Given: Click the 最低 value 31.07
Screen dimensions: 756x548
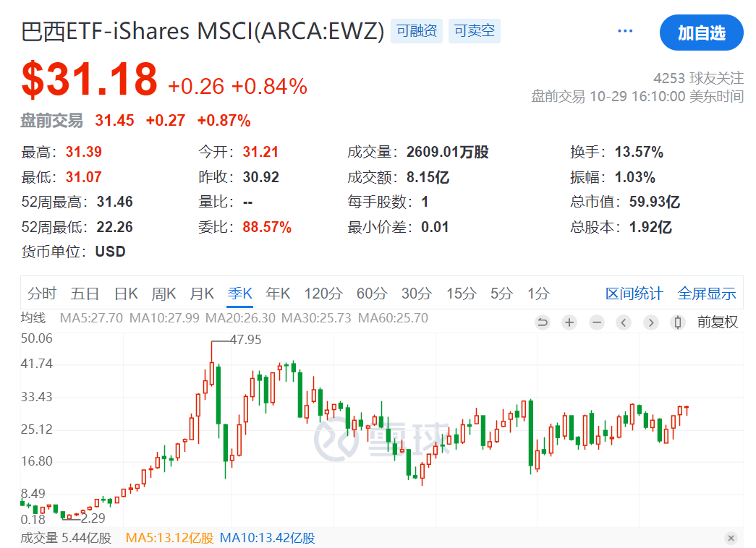Looking at the screenshot, I should pyautogui.click(x=84, y=177).
